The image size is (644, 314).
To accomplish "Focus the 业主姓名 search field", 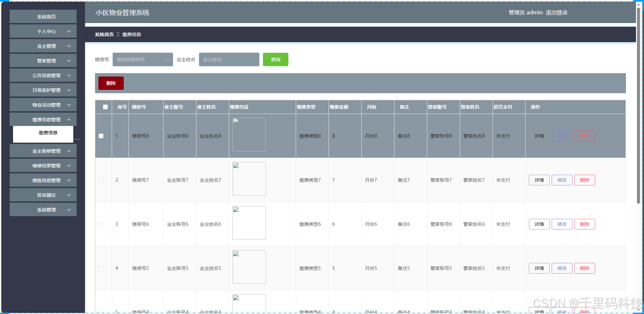I will (229, 59).
